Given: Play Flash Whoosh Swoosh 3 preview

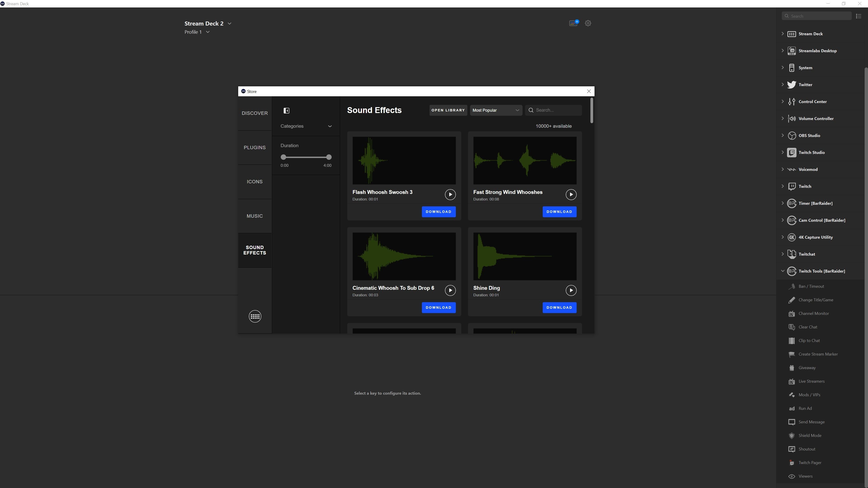Looking at the screenshot, I should 450,194.
